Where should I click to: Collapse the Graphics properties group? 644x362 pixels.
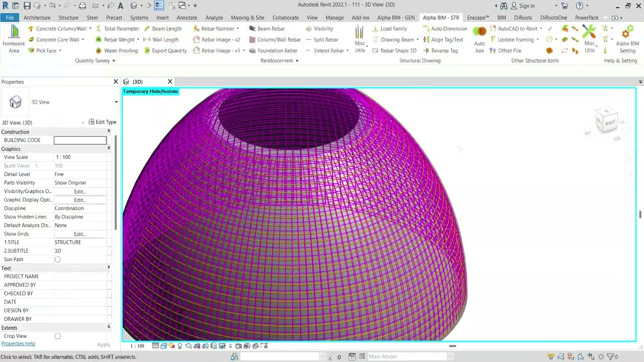[109, 149]
